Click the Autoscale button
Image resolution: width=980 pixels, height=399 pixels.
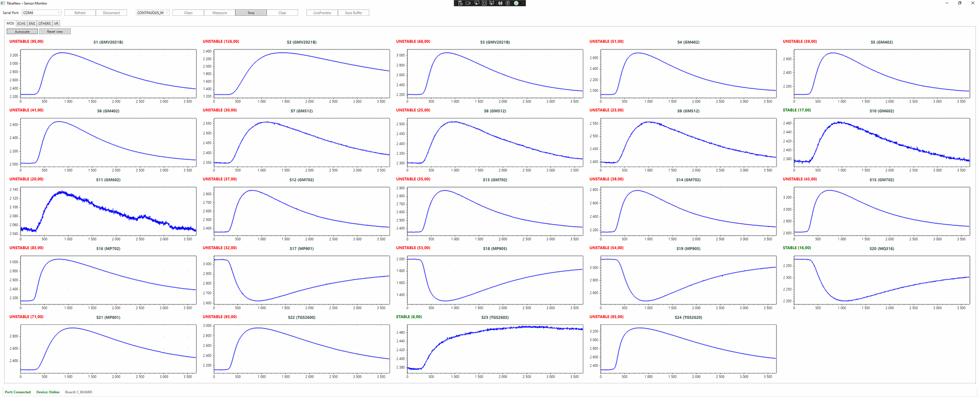(22, 32)
